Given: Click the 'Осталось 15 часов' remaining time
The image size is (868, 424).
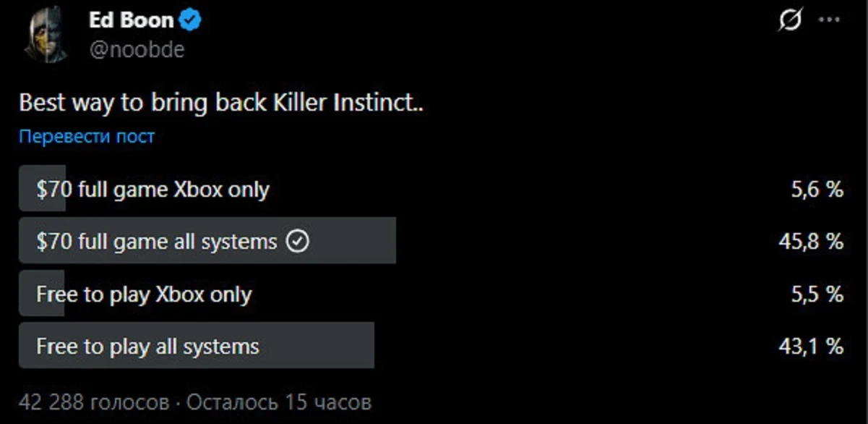Looking at the screenshot, I should [x=279, y=402].
